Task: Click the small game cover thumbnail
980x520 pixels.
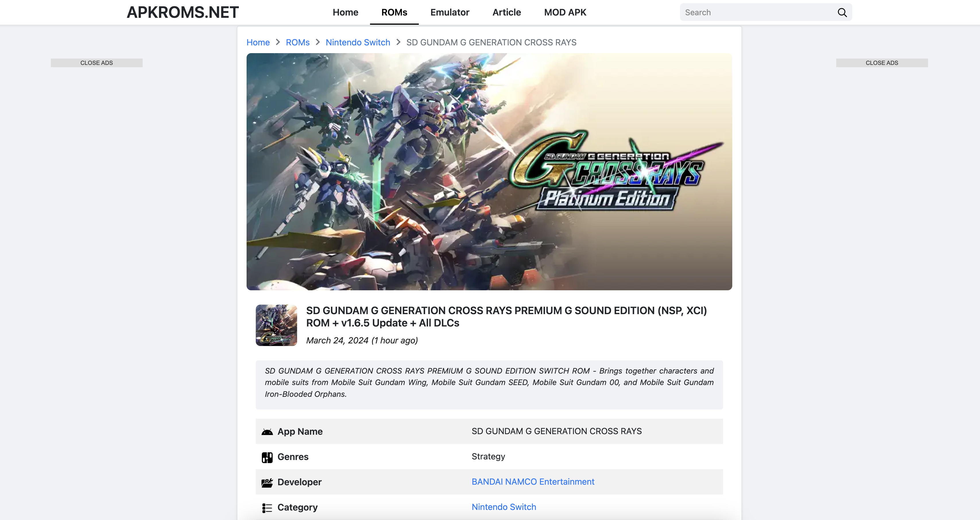Action: click(x=276, y=325)
